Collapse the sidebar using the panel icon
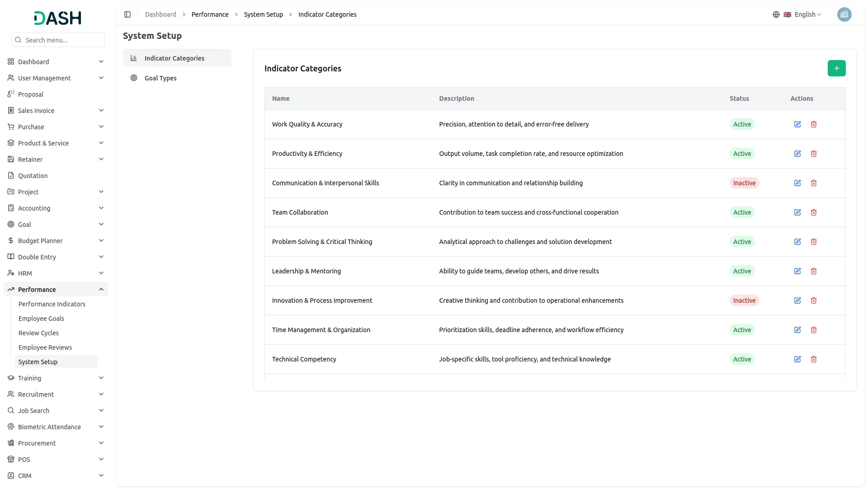Screen dimensions: 868x488 (x=127, y=14)
